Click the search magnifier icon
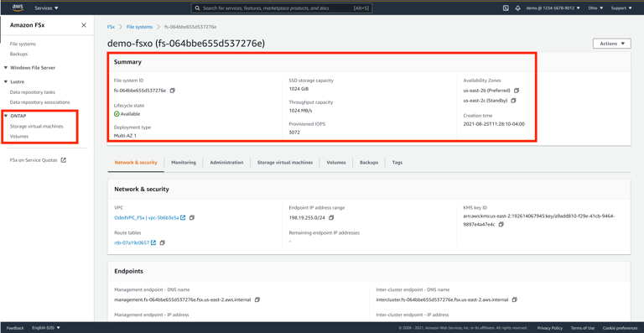The width and height of the screenshot is (644, 333). (198, 8)
